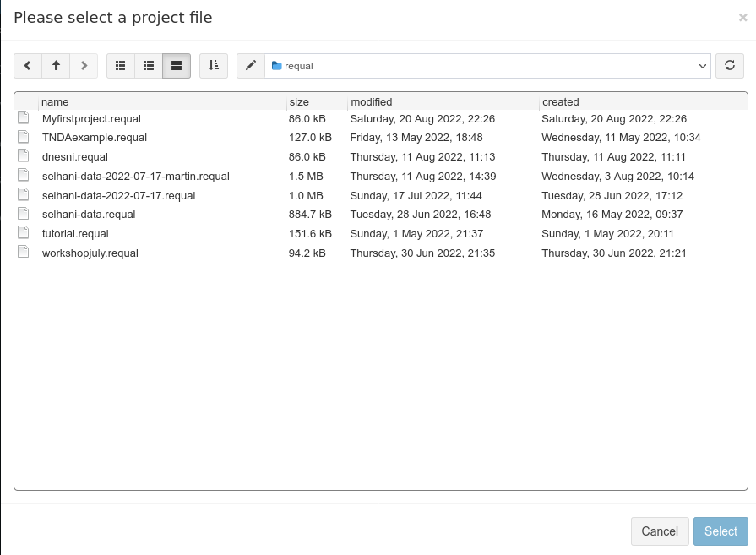The width and height of the screenshot is (756, 555).
Task: Click created date Monday, 16 May 2022, 09:37
Action: coord(612,214)
